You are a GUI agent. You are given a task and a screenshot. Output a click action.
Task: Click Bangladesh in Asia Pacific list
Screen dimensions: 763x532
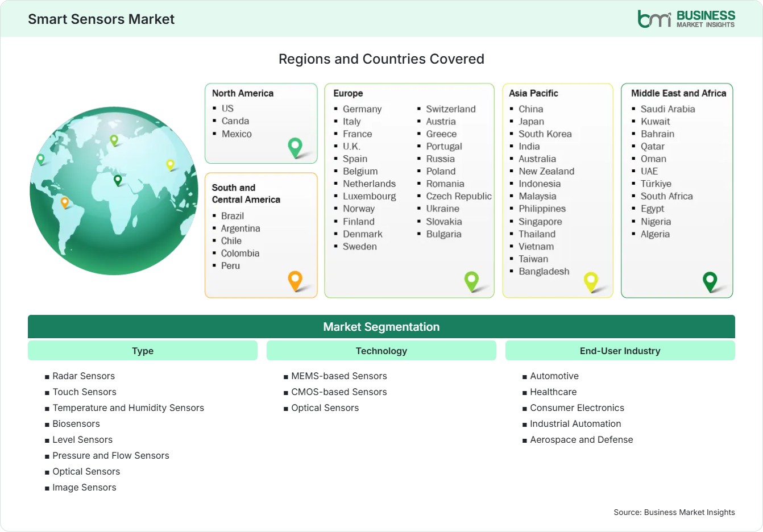point(544,272)
